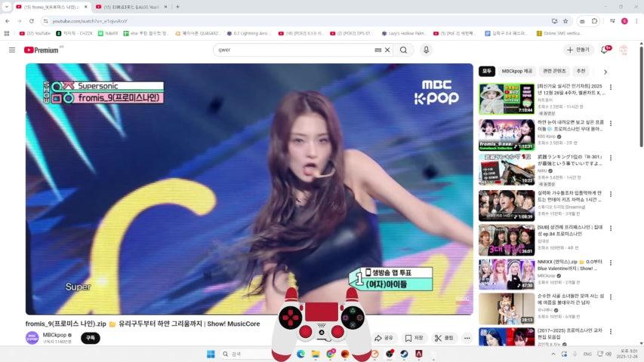644x362 pixels.
Task: Click the YouTube Premium logo
Action: tap(41, 50)
